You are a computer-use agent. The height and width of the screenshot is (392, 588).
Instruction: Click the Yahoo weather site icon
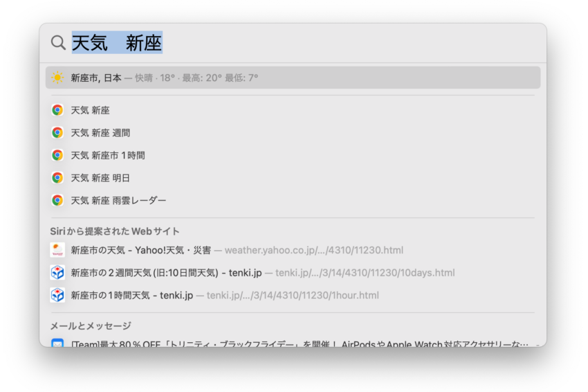click(57, 250)
